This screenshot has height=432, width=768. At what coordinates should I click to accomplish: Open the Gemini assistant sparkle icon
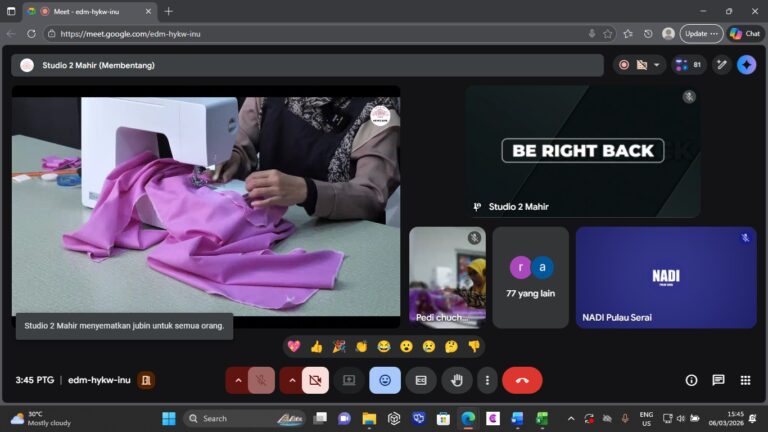tap(746, 65)
